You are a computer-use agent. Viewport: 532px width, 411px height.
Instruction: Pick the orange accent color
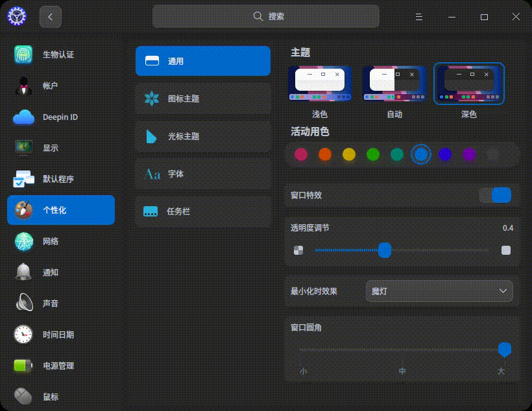tap(325, 154)
